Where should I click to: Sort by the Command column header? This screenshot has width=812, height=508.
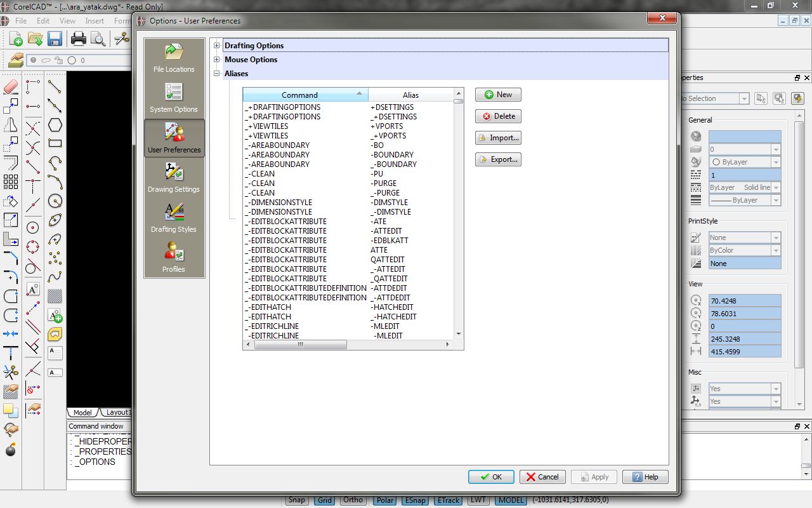305,95
